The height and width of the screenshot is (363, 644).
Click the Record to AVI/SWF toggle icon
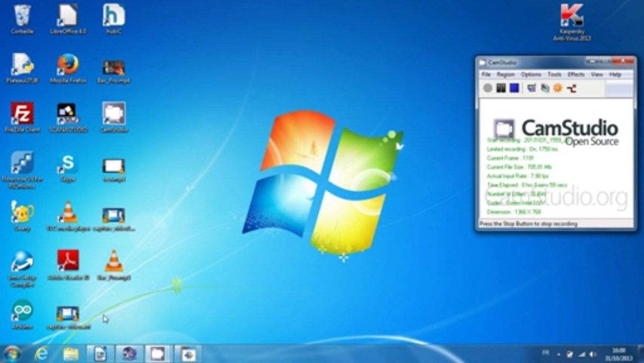[x=545, y=88]
